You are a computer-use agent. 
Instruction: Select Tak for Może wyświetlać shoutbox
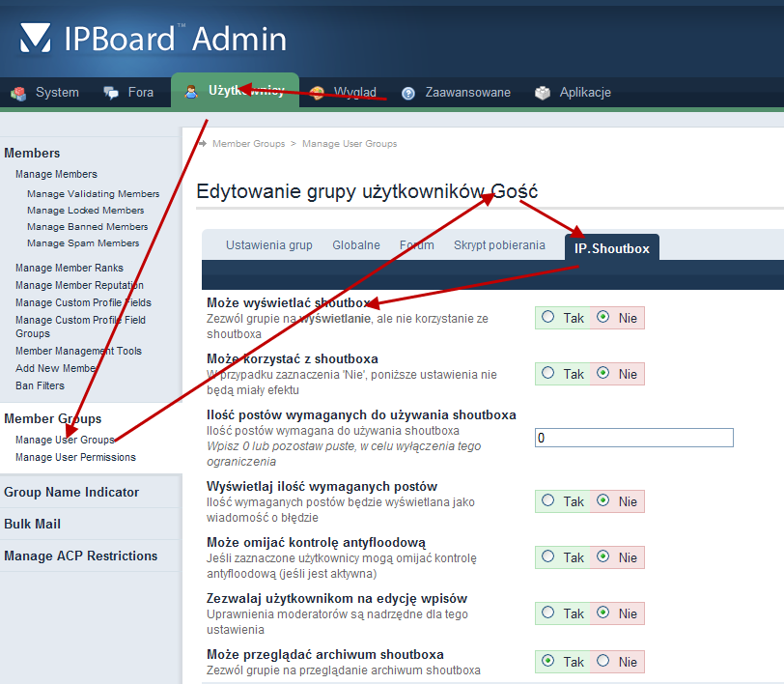click(548, 317)
